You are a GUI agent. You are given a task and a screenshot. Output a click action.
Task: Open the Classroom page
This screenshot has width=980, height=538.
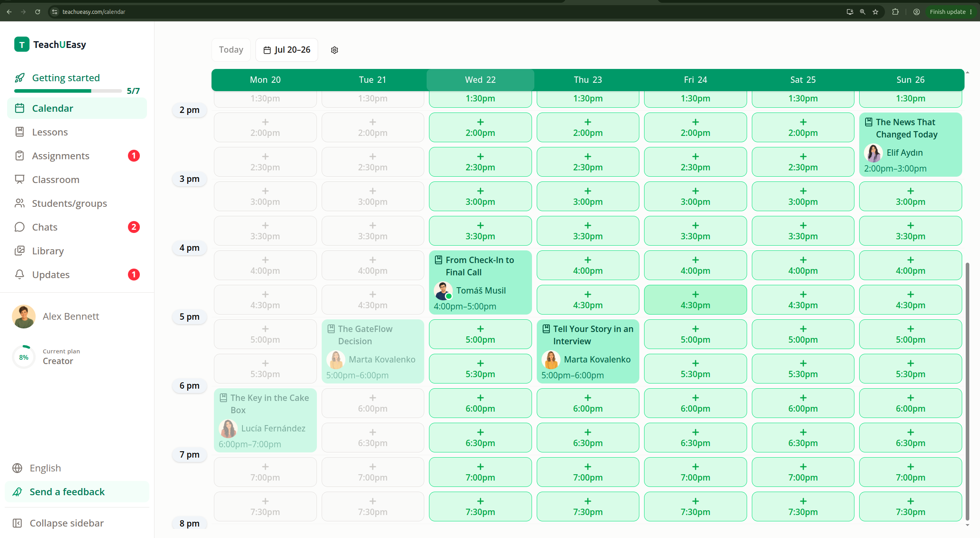77,179
